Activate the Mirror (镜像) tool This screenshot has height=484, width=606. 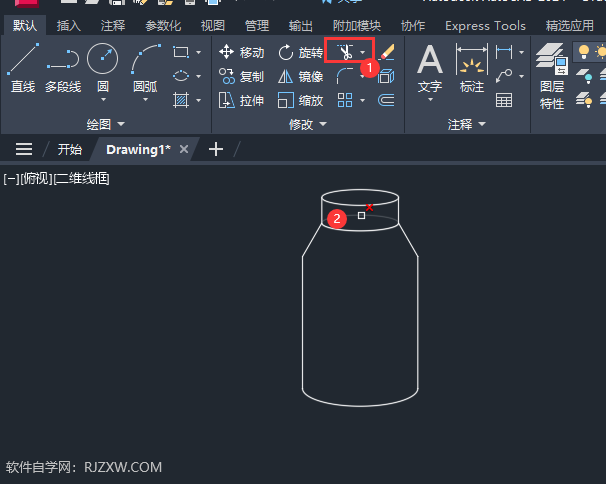click(299, 76)
